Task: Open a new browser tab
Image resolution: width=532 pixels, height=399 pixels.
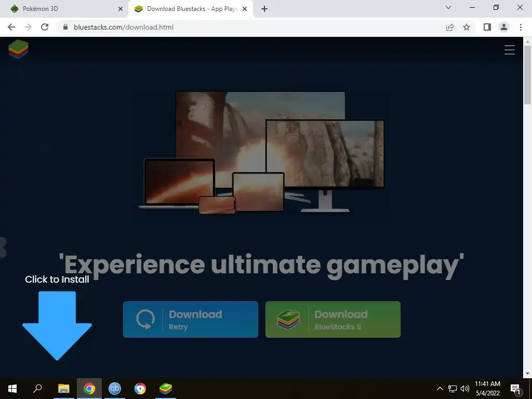Action: coord(264,9)
